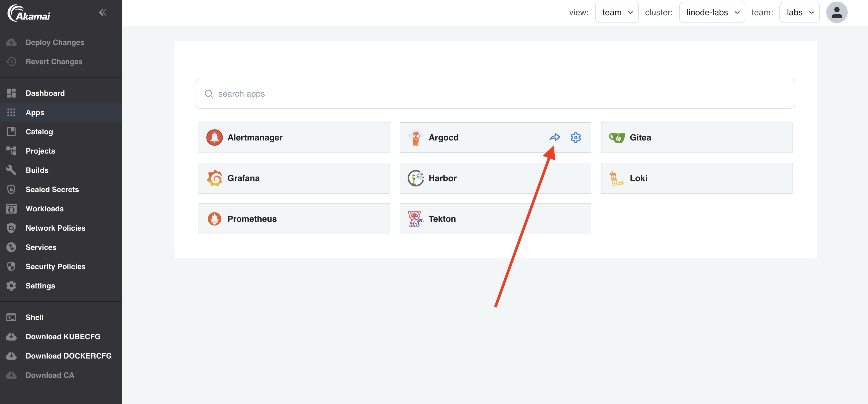Select Apps in the sidebar
This screenshot has height=404, width=868.
[61, 113]
